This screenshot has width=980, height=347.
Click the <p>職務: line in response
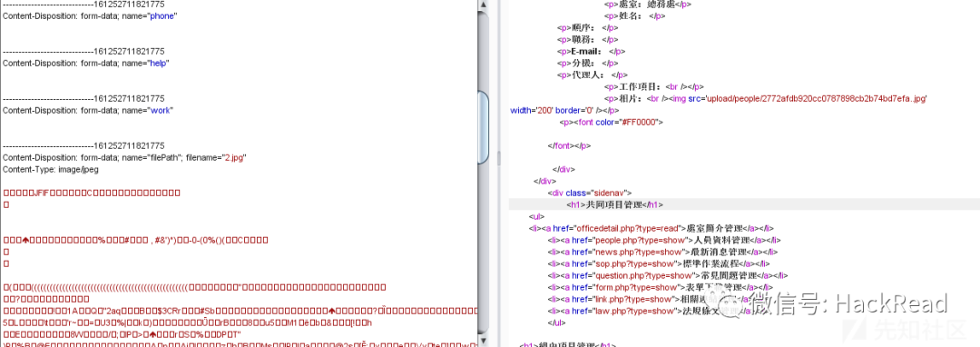pyautogui.click(x=587, y=39)
